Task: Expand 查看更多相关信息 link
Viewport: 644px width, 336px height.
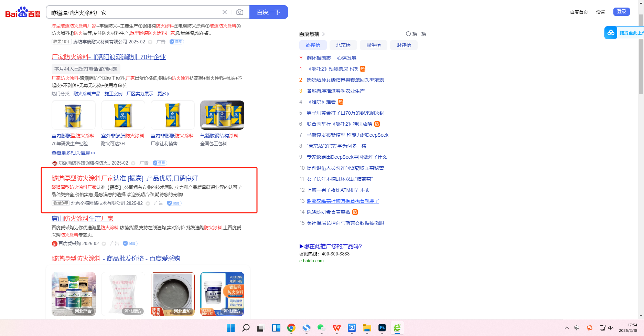Action: coord(74,153)
